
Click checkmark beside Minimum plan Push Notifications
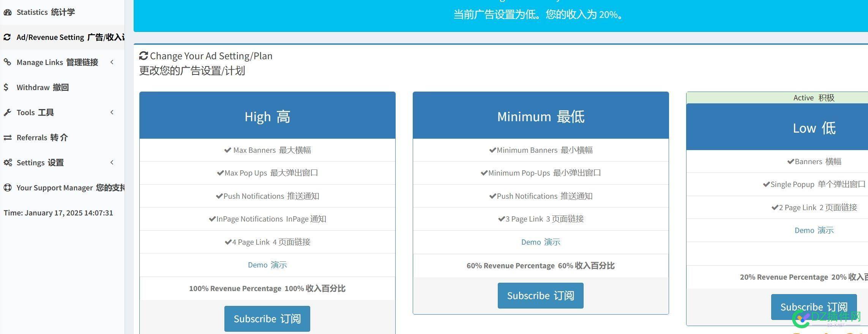coord(493,196)
